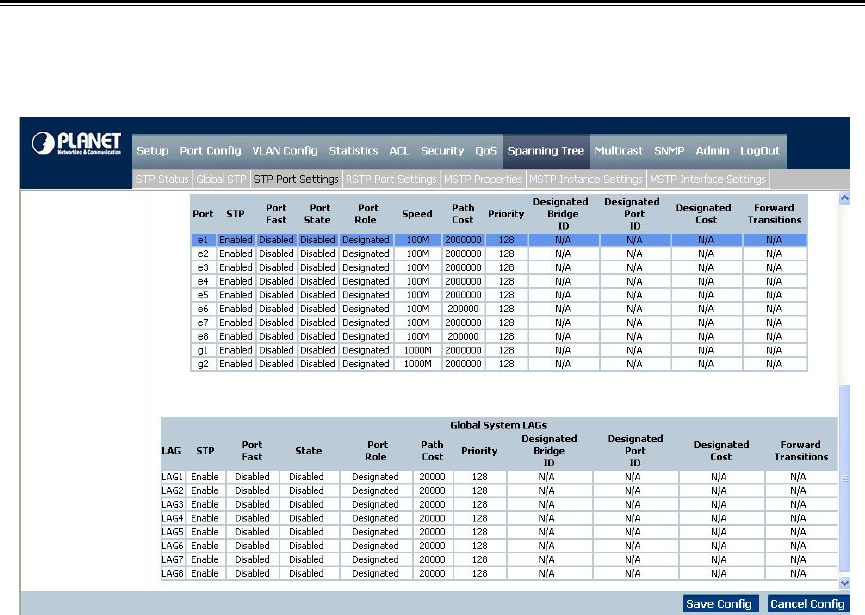Click Enable STP cell for LAG5
865x615 pixels.
205,532
